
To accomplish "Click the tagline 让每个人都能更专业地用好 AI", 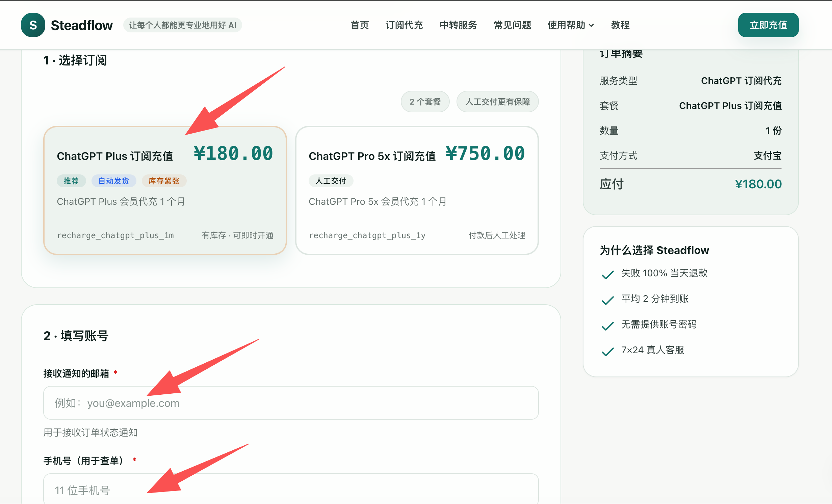I will 183,25.
